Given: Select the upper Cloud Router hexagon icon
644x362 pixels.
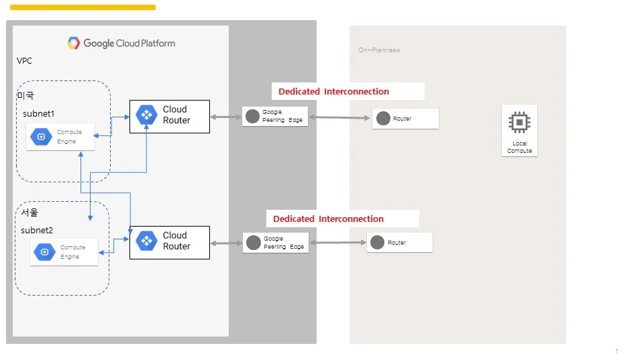Looking at the screenshot, I should [147, 115].
